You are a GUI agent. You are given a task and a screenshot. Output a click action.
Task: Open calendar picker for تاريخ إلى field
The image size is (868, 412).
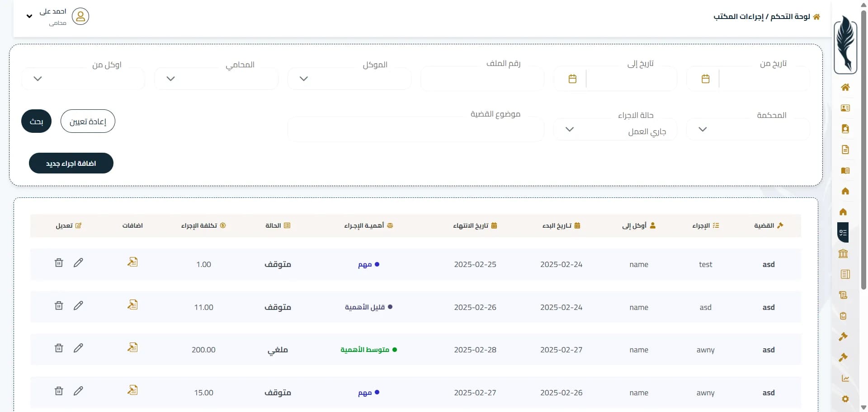pos(572,79)
